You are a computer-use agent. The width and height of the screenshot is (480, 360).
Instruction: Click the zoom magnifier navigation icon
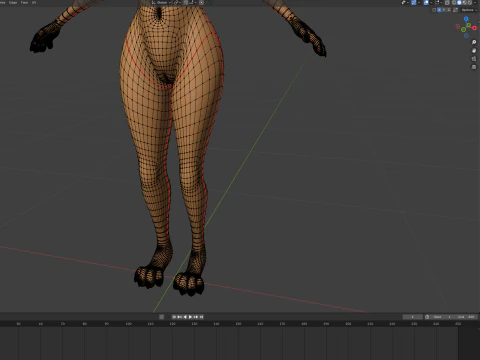[x=474, y=42]
